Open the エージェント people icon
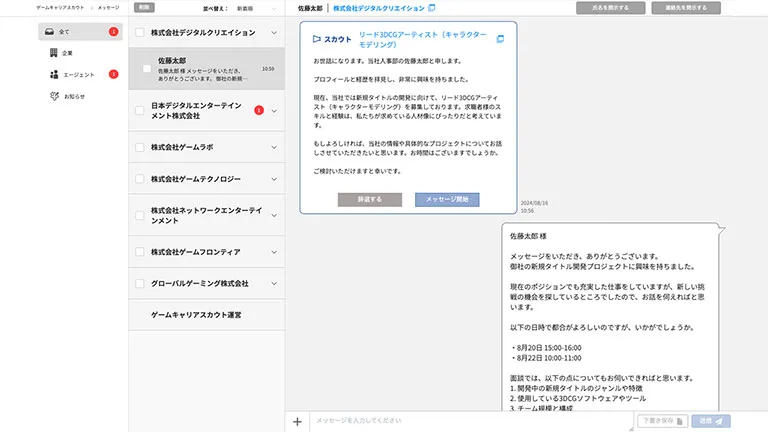Screen dimensions: 768x432 (x=53, y=74)
